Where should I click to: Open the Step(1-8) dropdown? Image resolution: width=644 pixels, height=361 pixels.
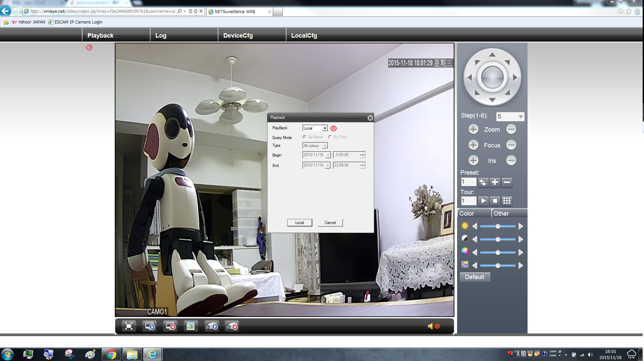[x=520, y=117]
